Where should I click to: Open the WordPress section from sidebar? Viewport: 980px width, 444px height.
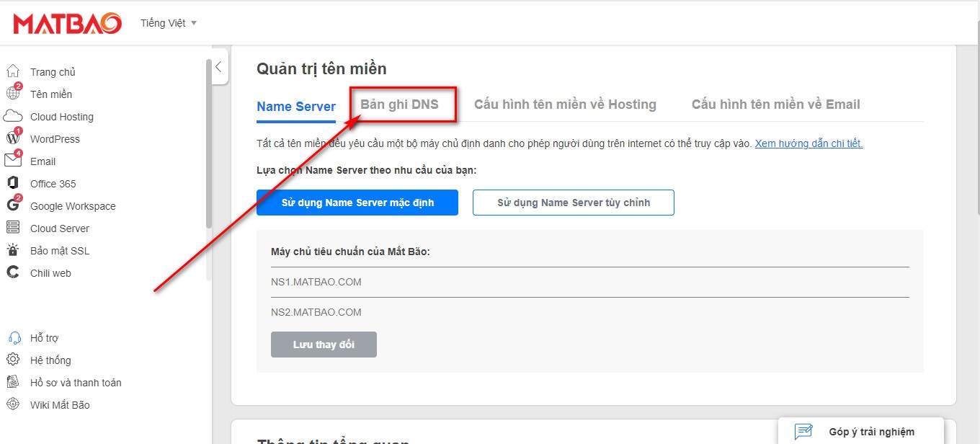(55, 138)
